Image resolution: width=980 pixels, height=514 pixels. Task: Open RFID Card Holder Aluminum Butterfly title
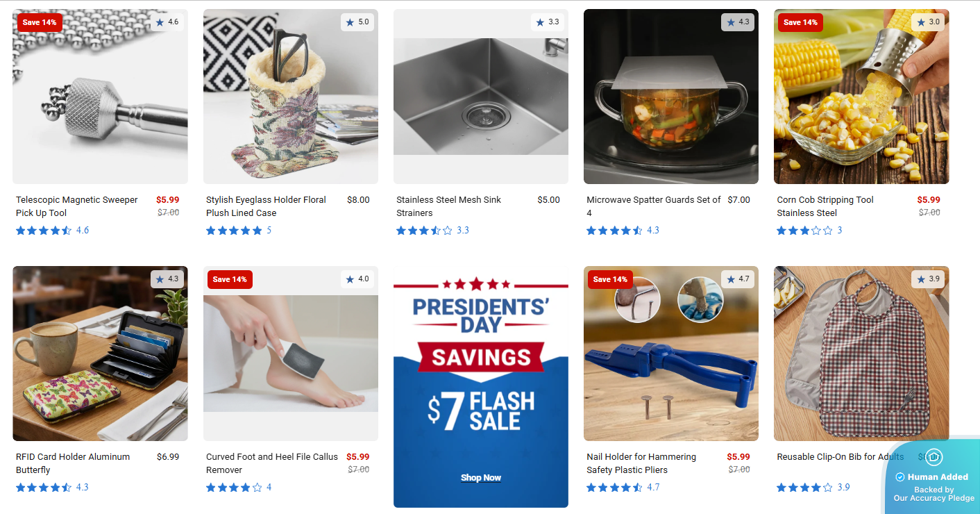[73, 463]
